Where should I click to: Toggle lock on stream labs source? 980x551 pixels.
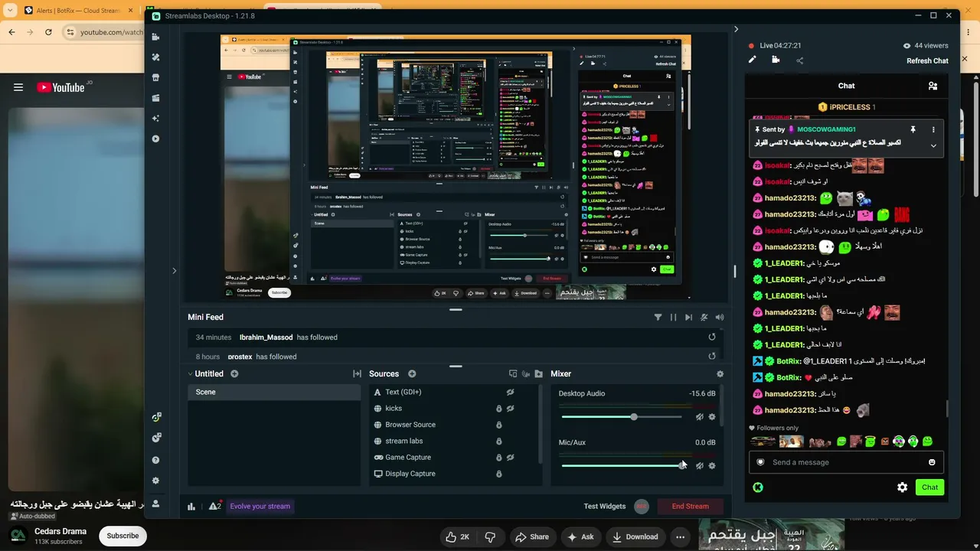[498, 442]
